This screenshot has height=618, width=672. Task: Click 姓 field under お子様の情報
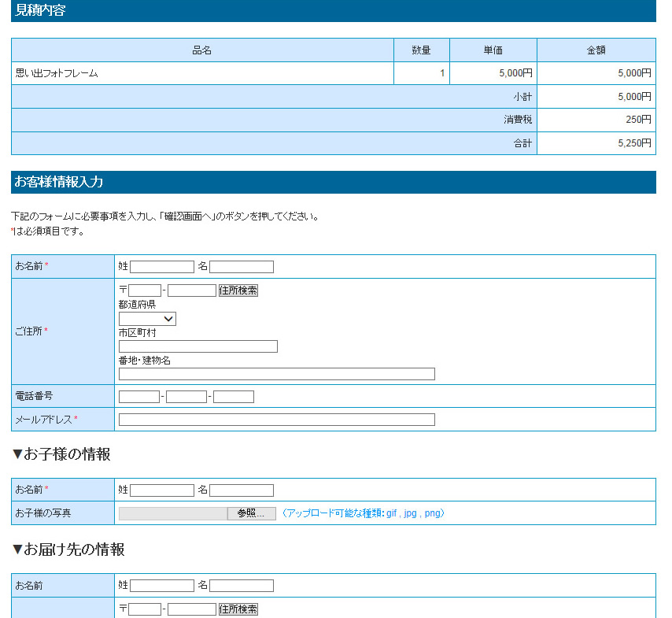pyautogui.click(x=162, y=490)
